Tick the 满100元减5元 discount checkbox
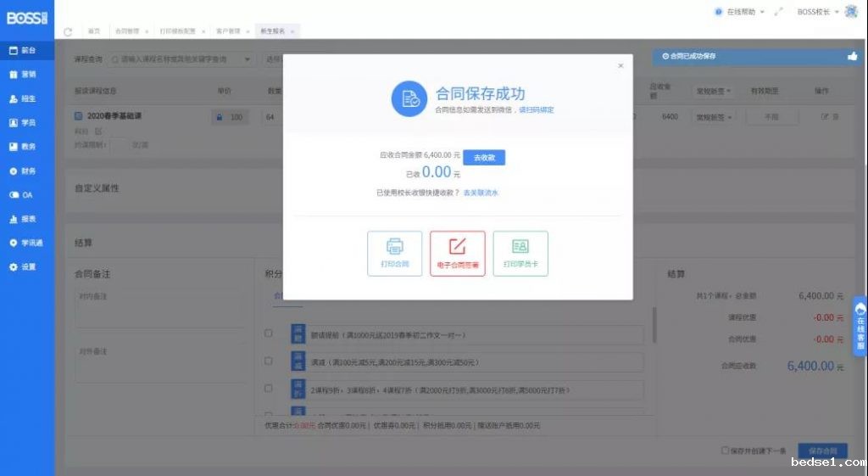Screen dimensions: 868x476 (x=269, y=361)
